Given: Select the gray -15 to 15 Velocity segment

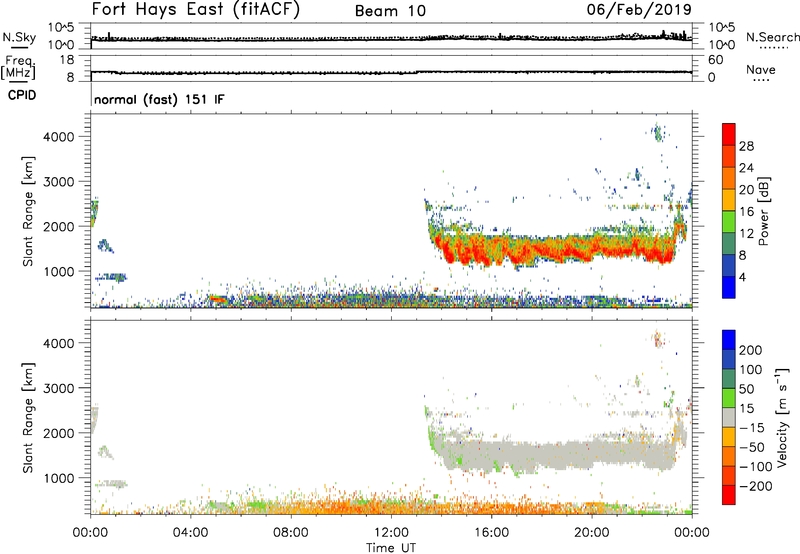Looking at the screenshot, I should click(729, 417).
